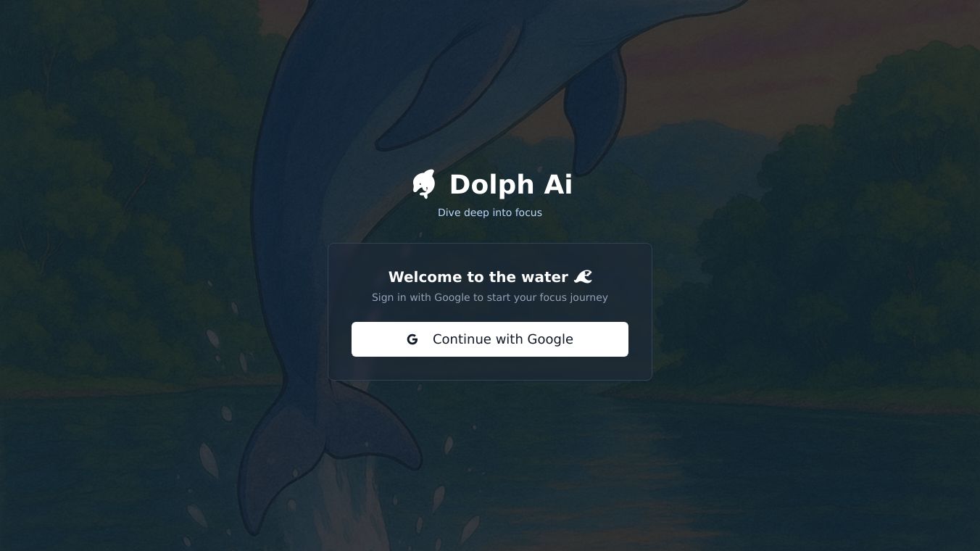Select the Welcome to the water heading
The image size is (980, 551).
478,277
